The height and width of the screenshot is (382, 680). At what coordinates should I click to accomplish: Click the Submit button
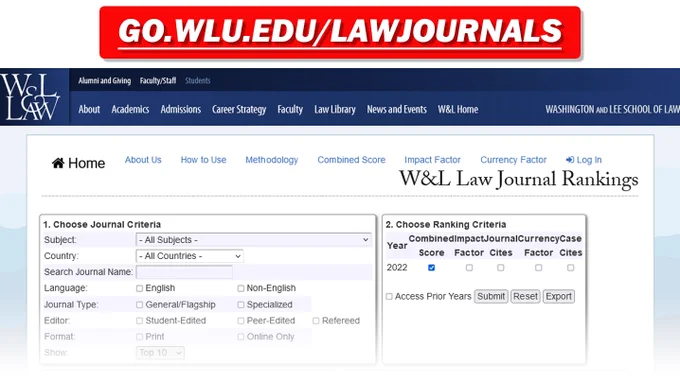(x=491, y=297)
